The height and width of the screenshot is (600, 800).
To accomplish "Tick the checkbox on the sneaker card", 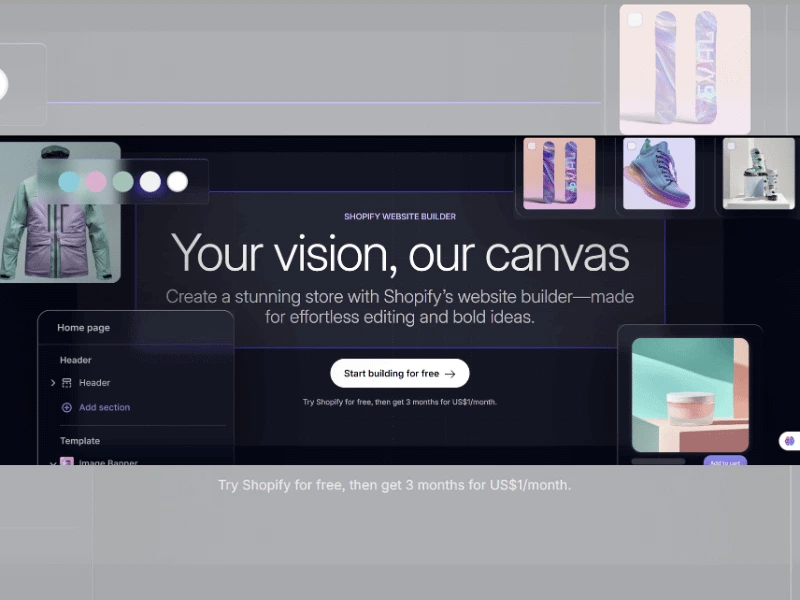I will click(x=631, y=146).
